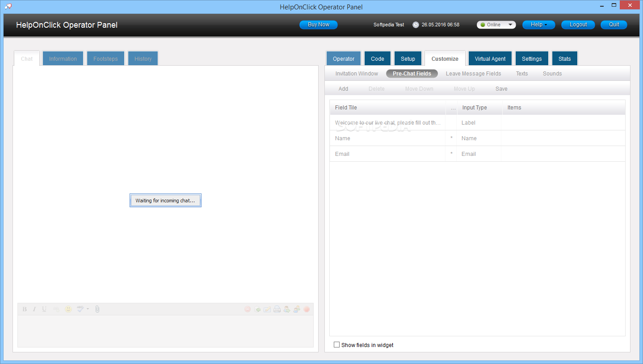Image resolution: width=643 pixels, height=364 pixels.
Task: Print the chat using the printer icon
Action: pos(277,309)
